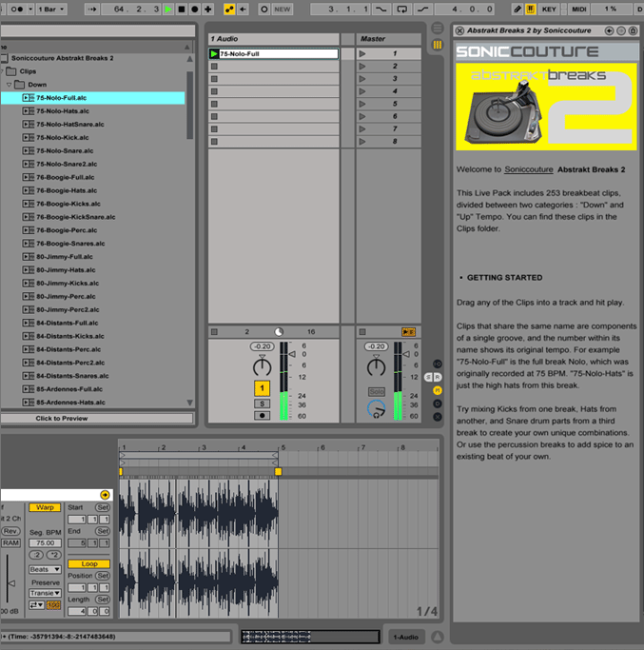Image resolution: width=644 pixels, height=650 pixels.
Task: Toggle the Master Solo button
Action: pyautogui.click(x=377, y=392)
